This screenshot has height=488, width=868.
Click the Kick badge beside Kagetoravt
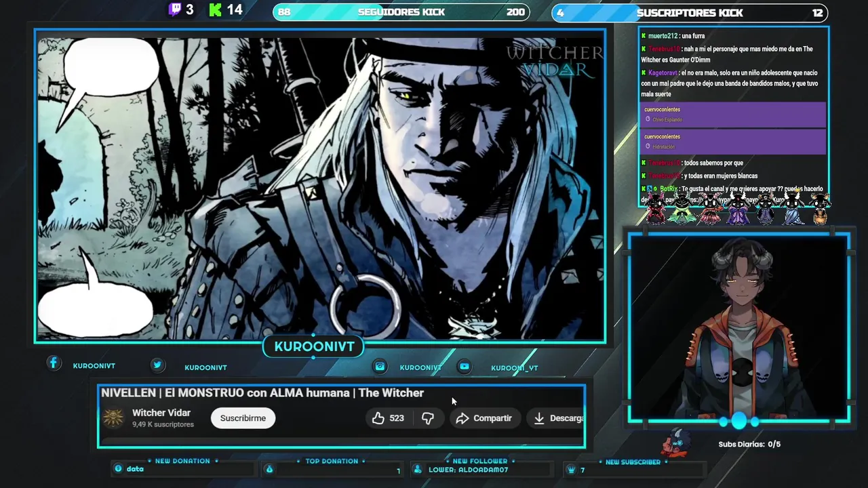coord(644,73)
